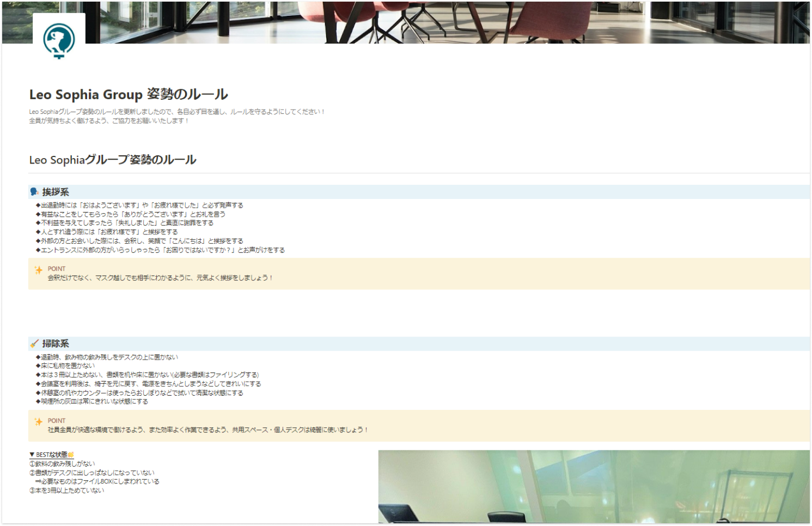Click the greeting POINT text about マスク越し
Image resolution: width=812 pixels, height=526 pixels.
[x=160, y=278]
